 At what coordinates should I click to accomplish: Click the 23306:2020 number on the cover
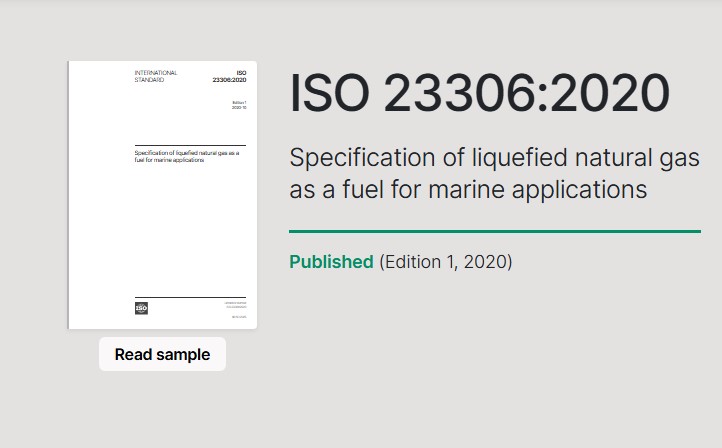229,80
